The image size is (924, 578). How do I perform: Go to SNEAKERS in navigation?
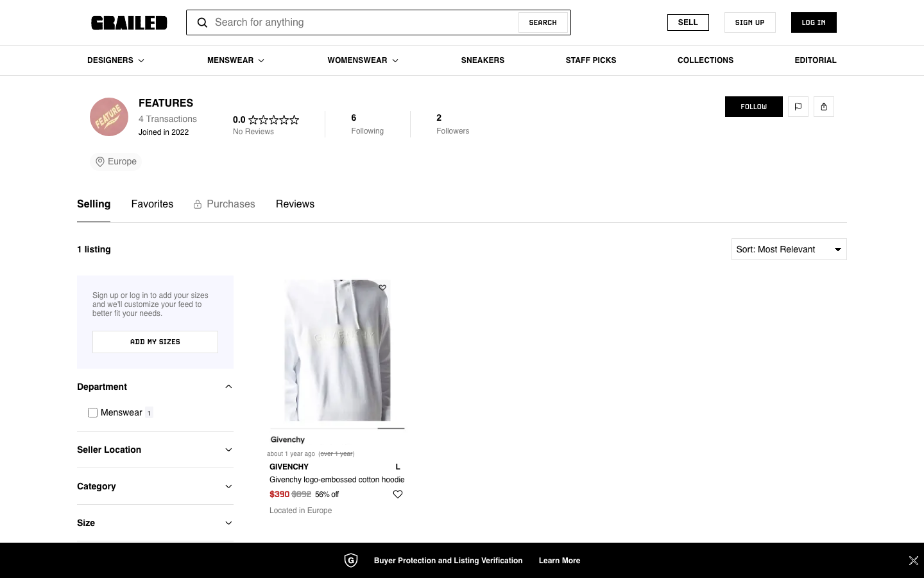[483, 60]
